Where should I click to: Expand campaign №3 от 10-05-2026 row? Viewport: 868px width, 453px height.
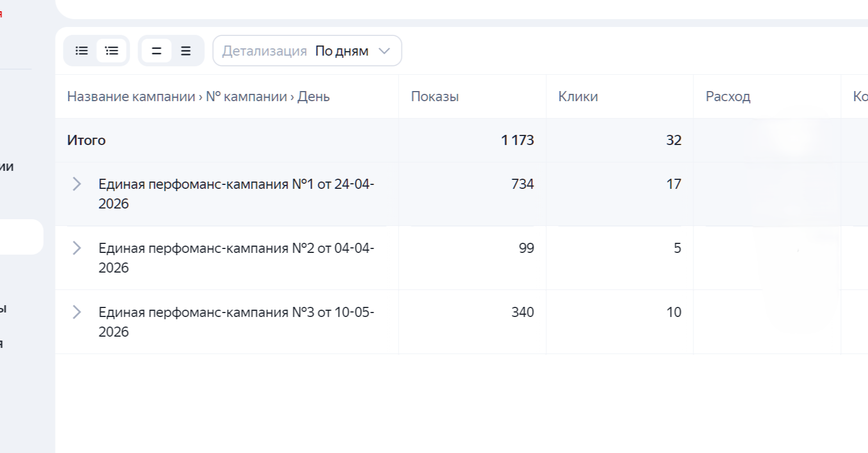pyautogui.click(x=77, y=312)
